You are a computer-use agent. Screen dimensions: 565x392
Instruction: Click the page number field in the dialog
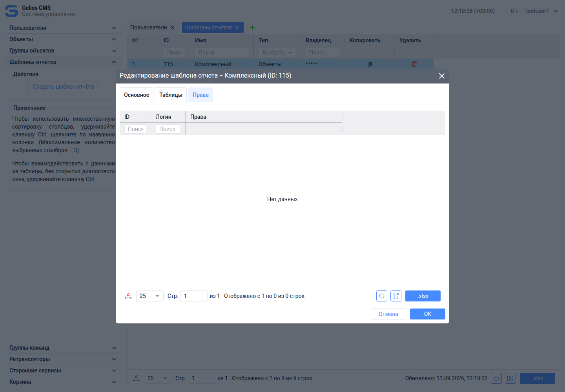[194, 296]
